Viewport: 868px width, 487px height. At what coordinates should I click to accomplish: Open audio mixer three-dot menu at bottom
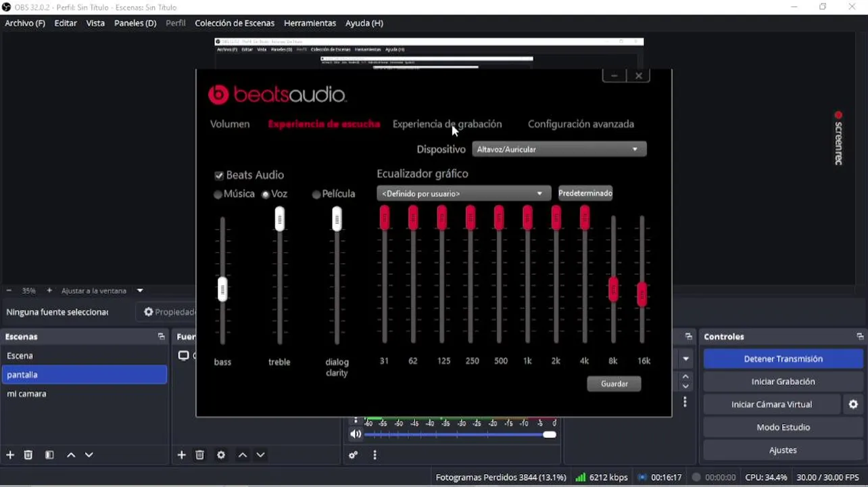pyautogui.click(x=375, y=455)
